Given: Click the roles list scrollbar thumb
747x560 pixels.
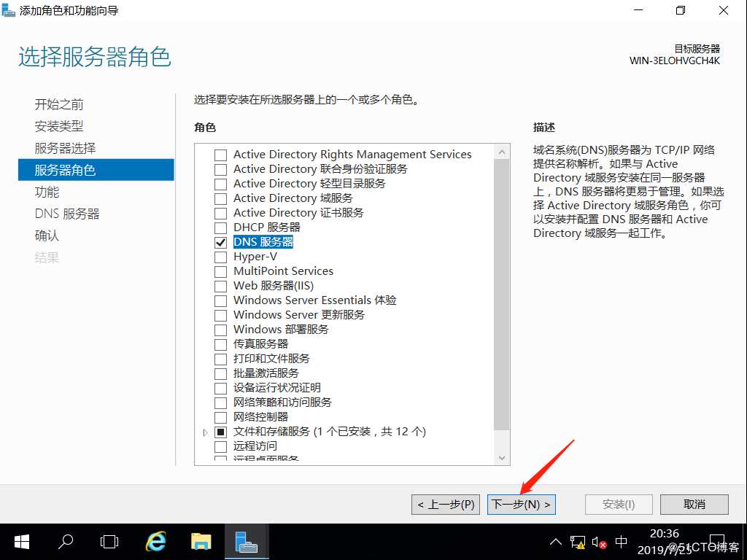Looking at the screenshot, I should [502, 295].
